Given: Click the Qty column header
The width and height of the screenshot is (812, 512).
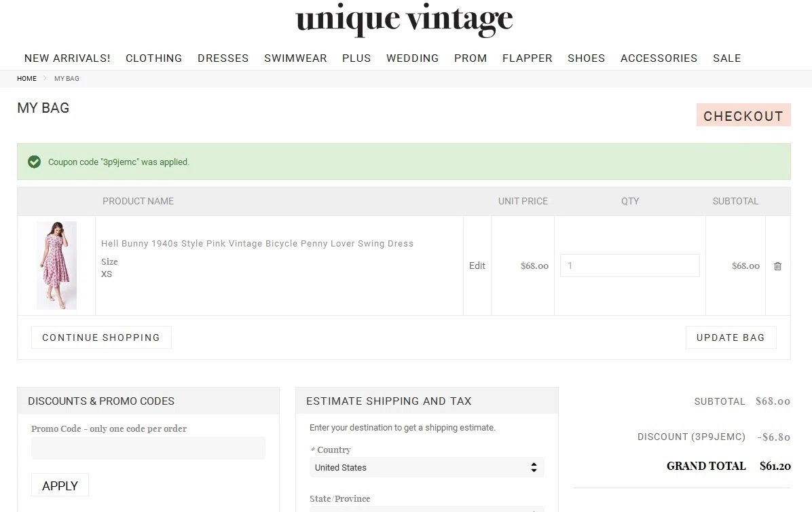Looking at the screenshot, I should click(630, 201).
